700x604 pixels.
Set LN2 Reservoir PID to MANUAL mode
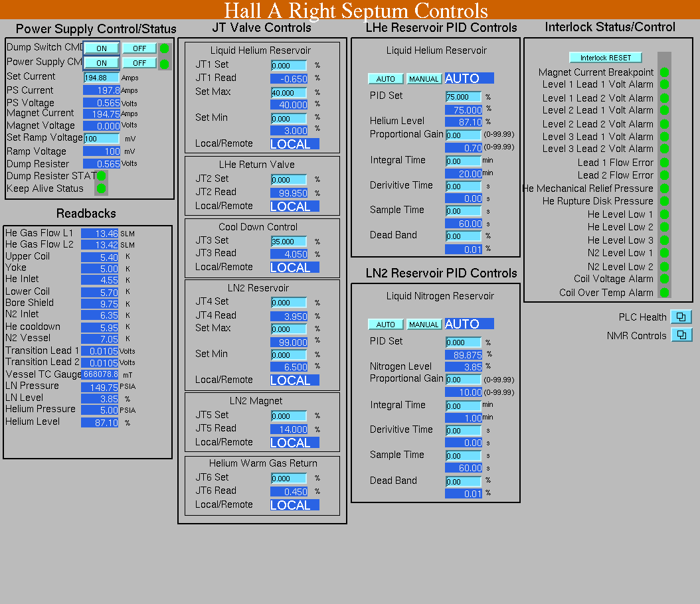tap(424, 325)
